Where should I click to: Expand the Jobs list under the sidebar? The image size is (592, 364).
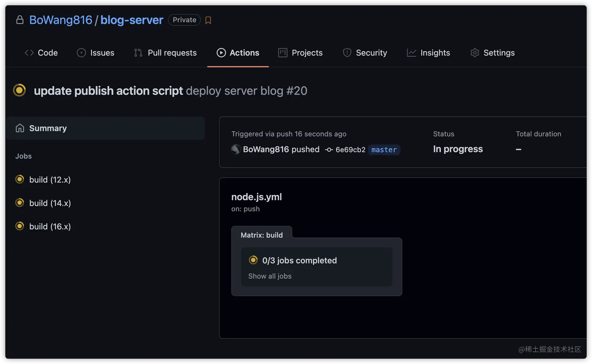pos(23,156)
